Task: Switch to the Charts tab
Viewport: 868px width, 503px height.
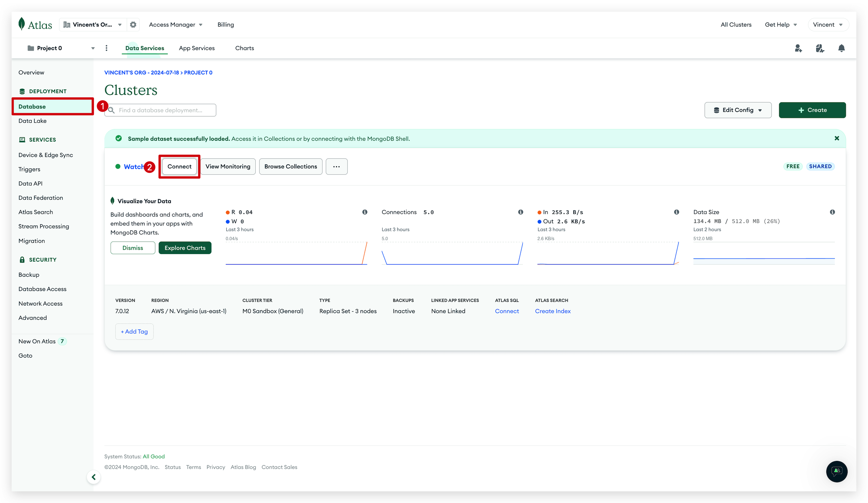Action: point(244,48)
